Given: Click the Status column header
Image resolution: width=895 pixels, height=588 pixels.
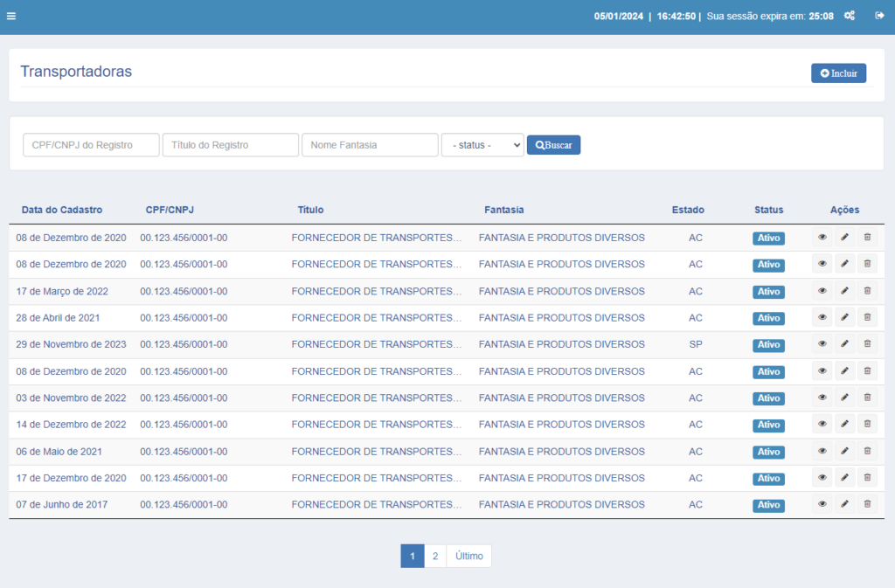Looking at the screenshot, I should point(769,210).
